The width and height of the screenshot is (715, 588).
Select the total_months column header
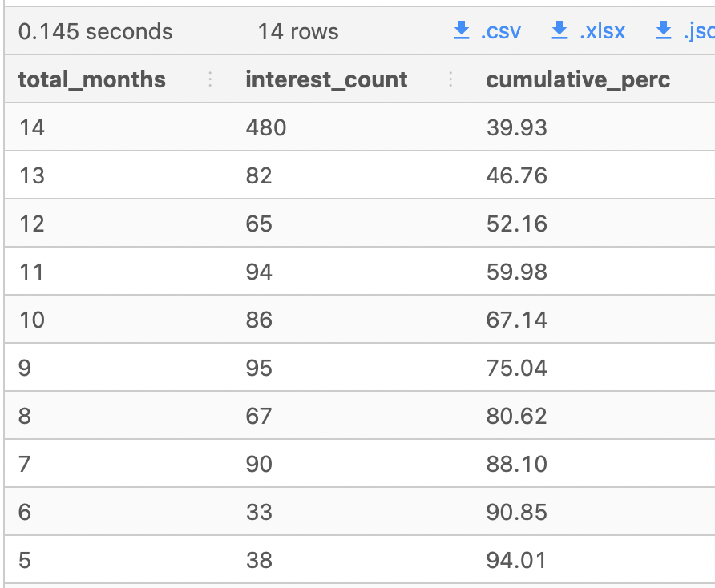pyautogui.click(x=91, y=79)
